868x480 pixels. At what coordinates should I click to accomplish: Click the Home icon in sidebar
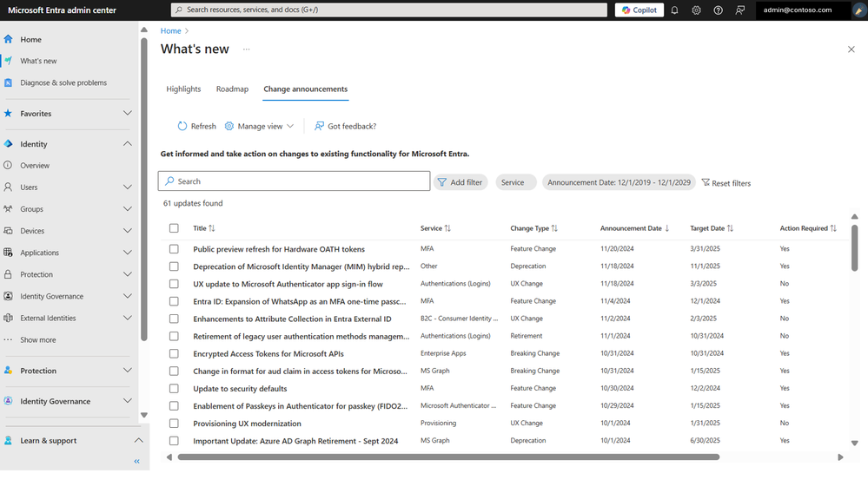click(x=8, y=39)
